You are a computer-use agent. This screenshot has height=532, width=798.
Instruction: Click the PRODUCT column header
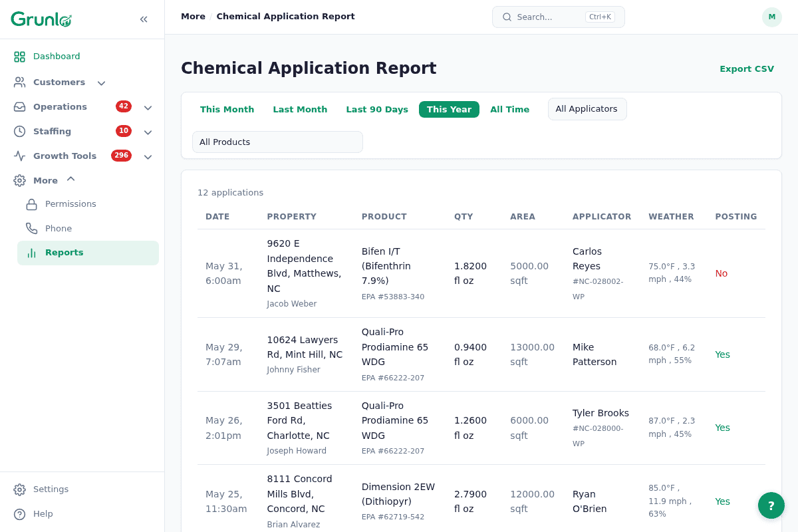click(x=384, y=217)
